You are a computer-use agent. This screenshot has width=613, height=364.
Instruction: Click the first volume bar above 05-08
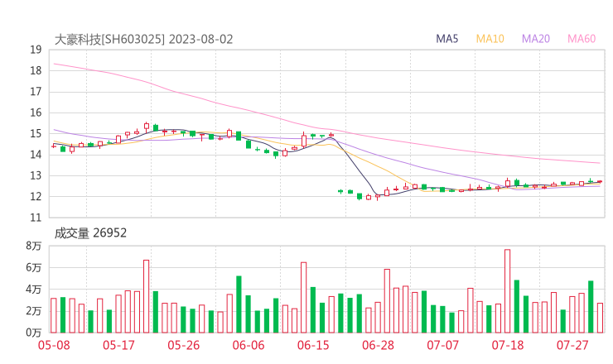[x=54, y=315]
